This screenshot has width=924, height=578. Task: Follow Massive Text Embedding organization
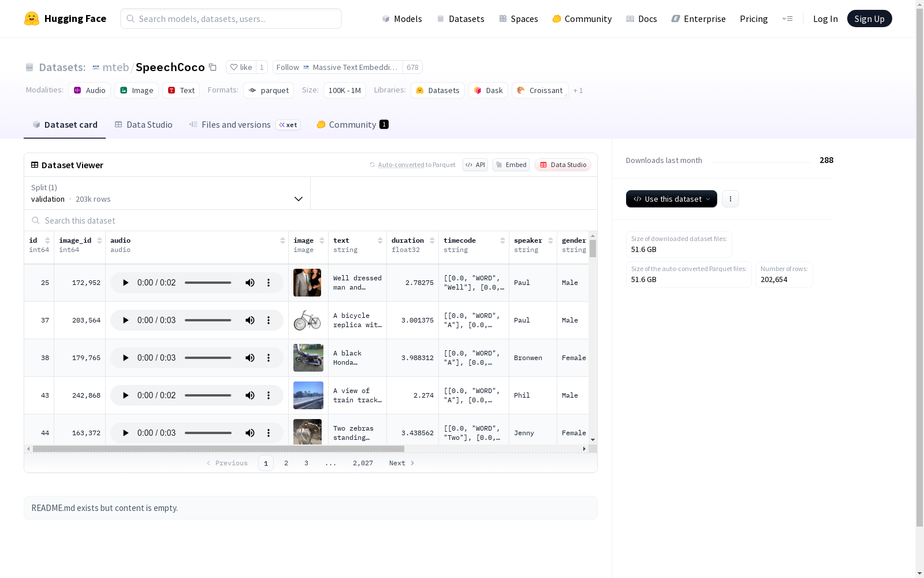pyautogui.click(x=338, y=67)
